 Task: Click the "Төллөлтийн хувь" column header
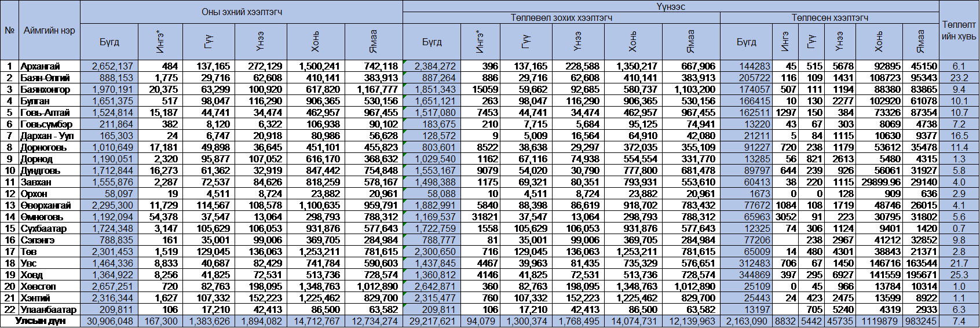click(959, 30)
